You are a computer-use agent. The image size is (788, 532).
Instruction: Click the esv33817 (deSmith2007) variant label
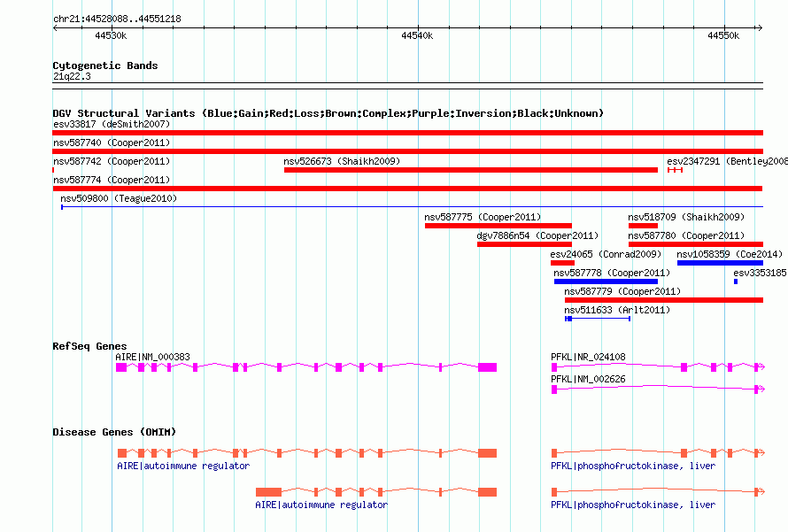tap(112, 124)
